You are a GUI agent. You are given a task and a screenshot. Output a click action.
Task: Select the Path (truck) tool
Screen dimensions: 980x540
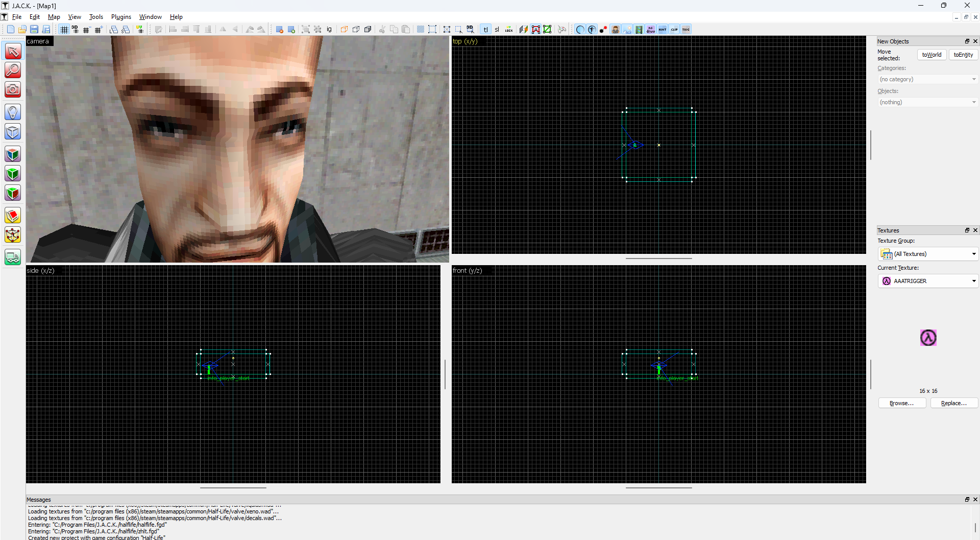pyautogui.click(x=13, y=257)
